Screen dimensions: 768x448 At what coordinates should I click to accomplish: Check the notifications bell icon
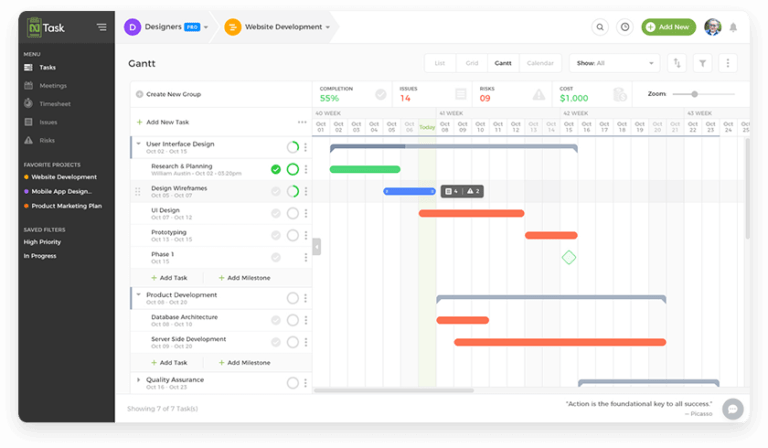point(733,27)
